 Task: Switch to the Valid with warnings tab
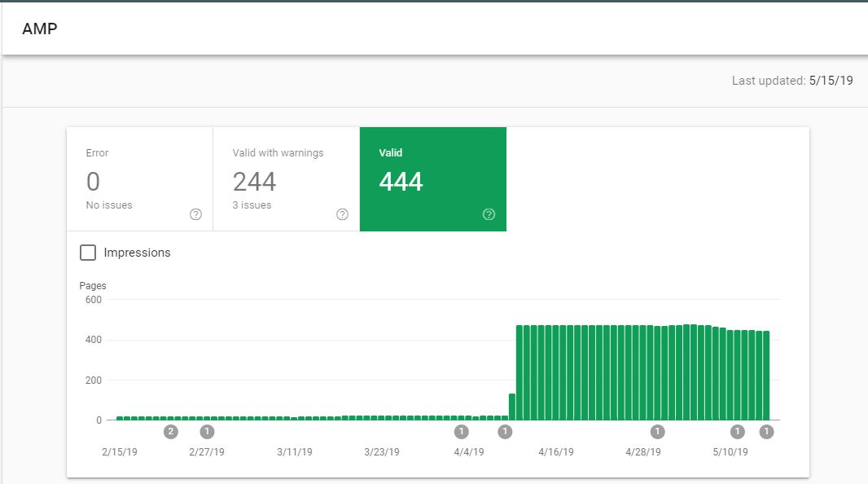pyautogui.click(x=286, y=178)
